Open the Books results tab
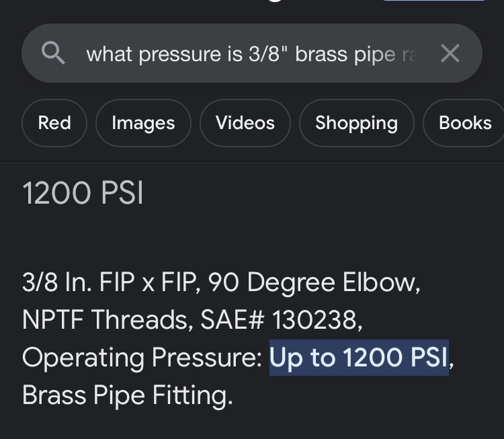The image size is (504, 439). [465, 123]
